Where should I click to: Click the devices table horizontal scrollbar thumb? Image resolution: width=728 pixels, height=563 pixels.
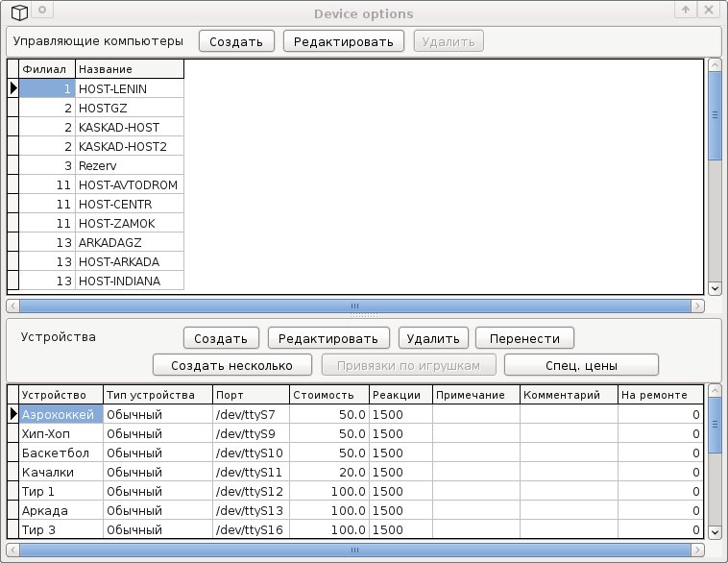[x=355, y=551]
